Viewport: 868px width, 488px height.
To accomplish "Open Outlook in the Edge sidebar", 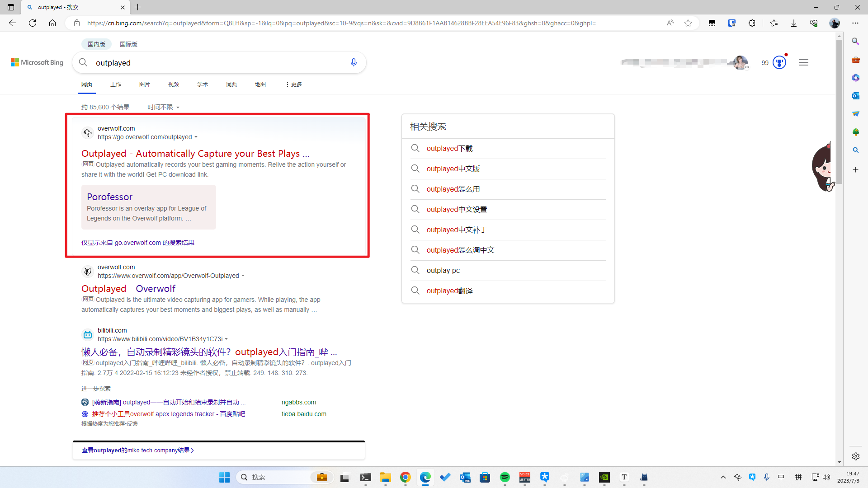I will pyautogui.click(x=855, y=96).
